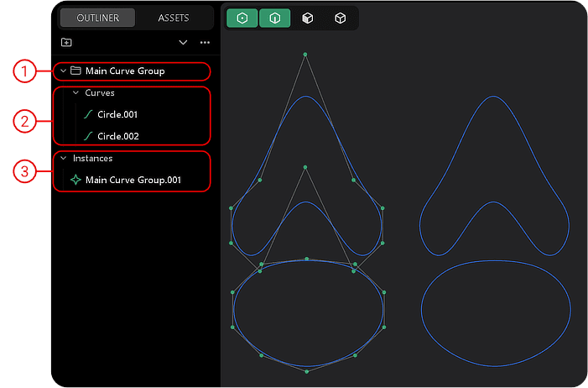Select Circle.001 in the outliner
588x388 pixels.
117,114
